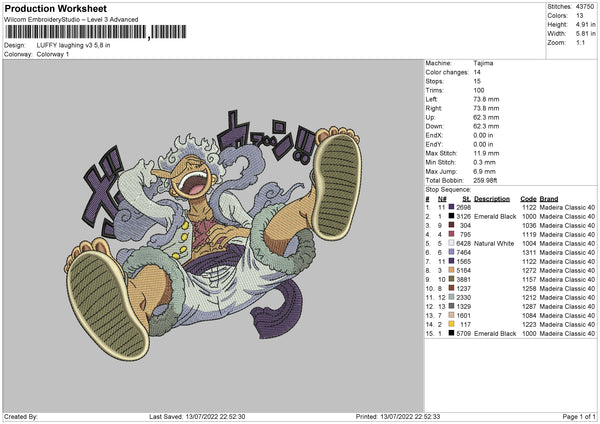Click 'Emerald Black' description in row 2
The height and width of the screenshot is (424, 600).
click(495, 216)
